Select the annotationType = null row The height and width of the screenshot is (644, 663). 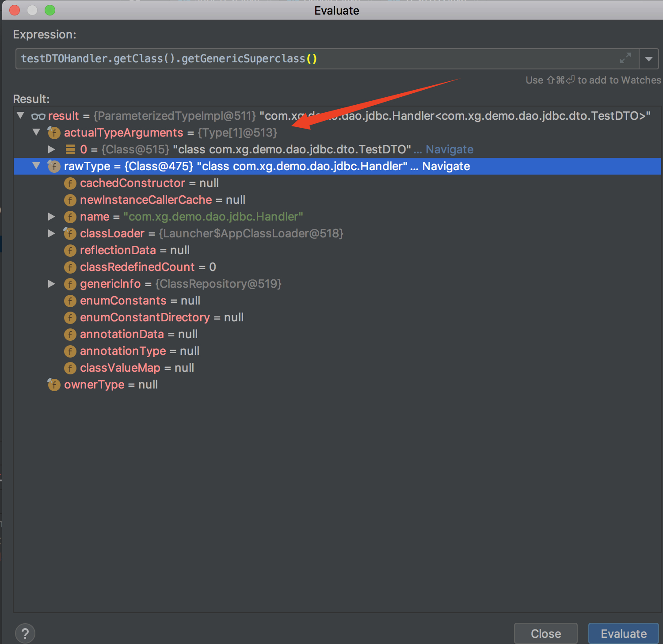[337, 351]
